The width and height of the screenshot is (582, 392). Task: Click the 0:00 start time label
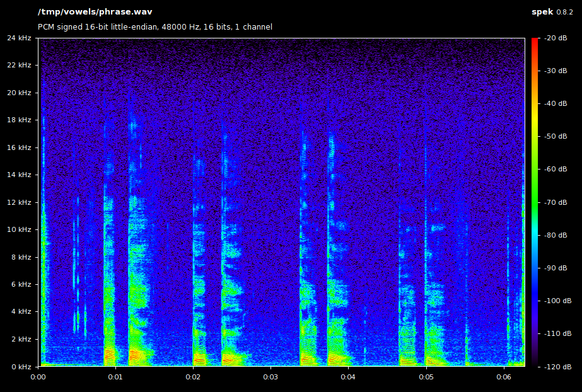pos(38,377)
